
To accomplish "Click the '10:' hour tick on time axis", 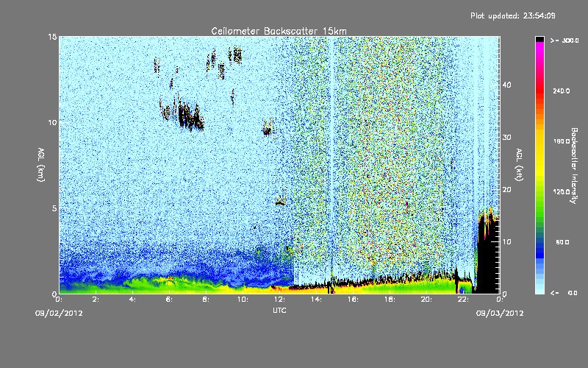I will coord(243,300).
